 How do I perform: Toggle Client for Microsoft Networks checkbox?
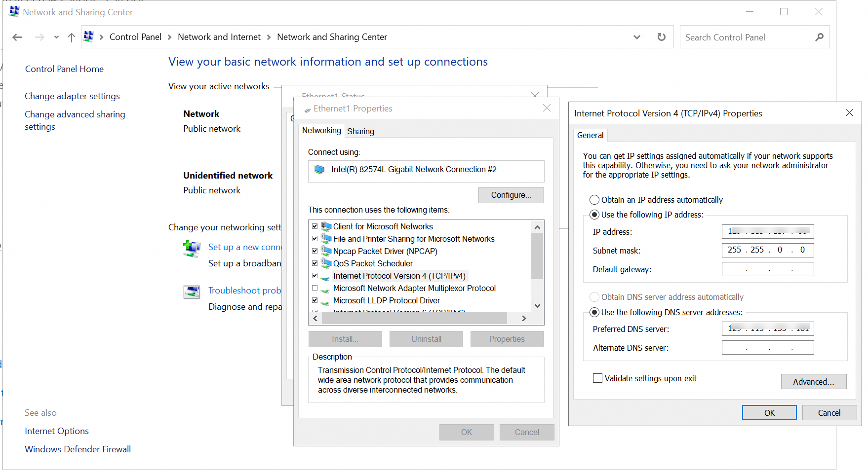(315, 226)
